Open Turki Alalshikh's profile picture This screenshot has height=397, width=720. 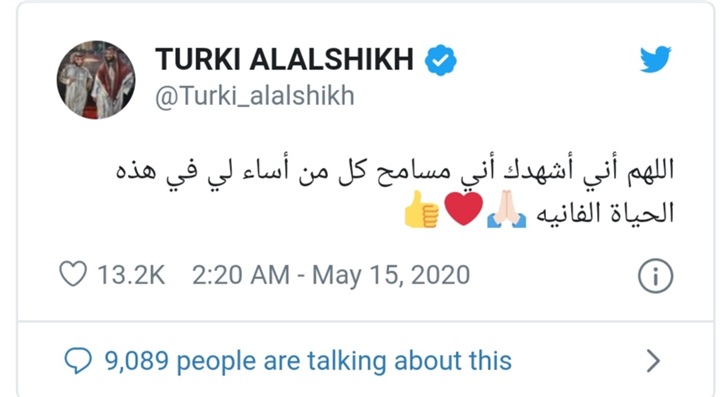pyautogui.click(x=96, y=79)
